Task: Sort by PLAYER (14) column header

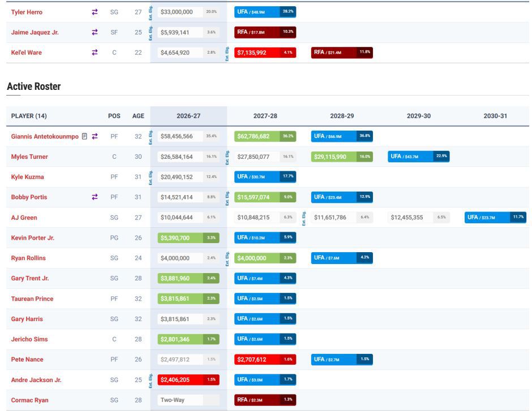Action: (29, 116)
